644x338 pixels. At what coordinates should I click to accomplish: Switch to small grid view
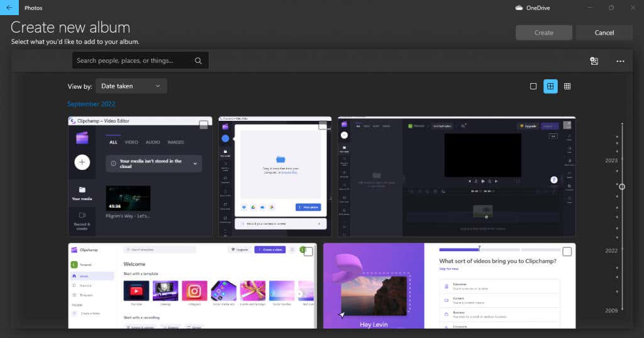[567, 86]
